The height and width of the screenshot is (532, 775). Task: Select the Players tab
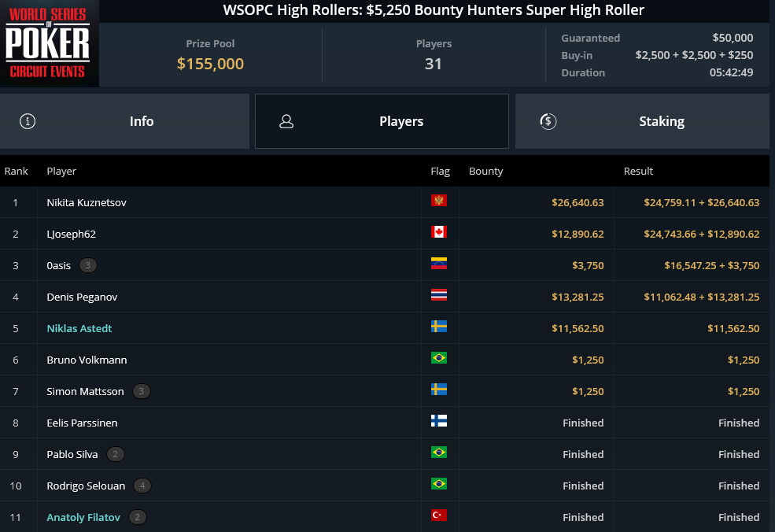click(382, 121)
